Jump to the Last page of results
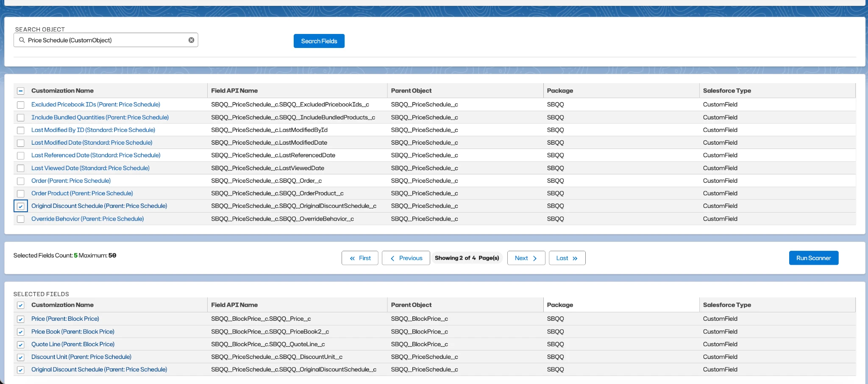The height and width of the screenshot is (384, 868). tap(567, 258)
